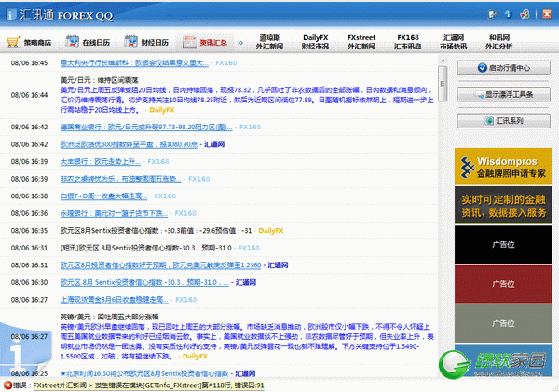The width and height of the screenshot is (559, 392).
Task: Open the 永隆银行：美元对一篮子货币 link
Action: point(114,213)
